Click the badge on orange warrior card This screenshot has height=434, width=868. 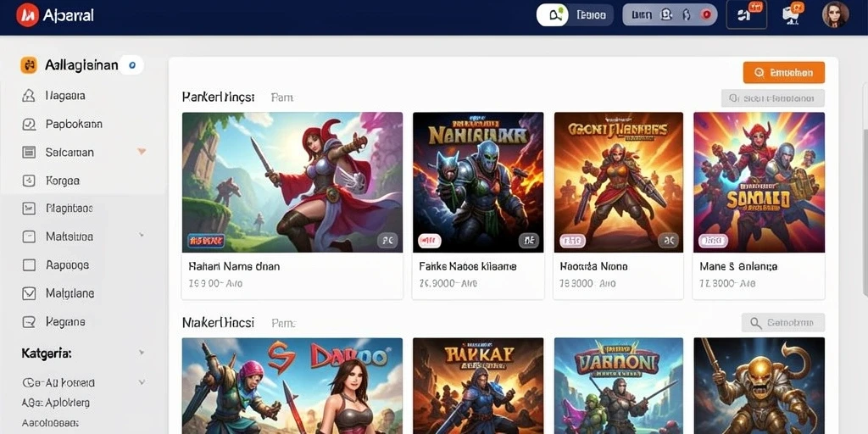[669, 240]
